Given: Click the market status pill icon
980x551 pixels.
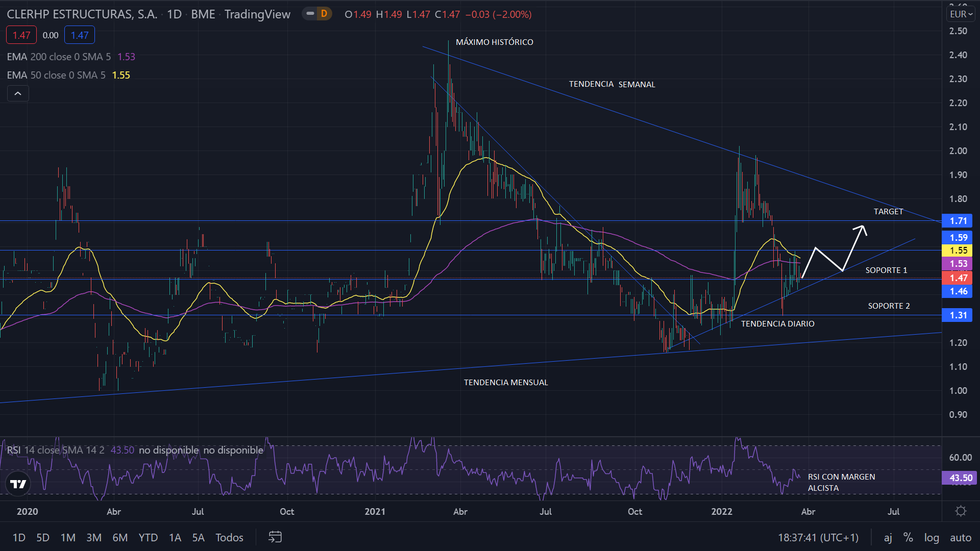Looking at the screenshot, I should coord(310,14).
